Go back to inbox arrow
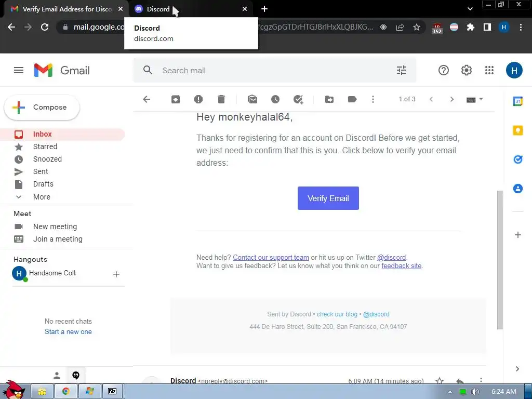532x399 pixels. 147,99
